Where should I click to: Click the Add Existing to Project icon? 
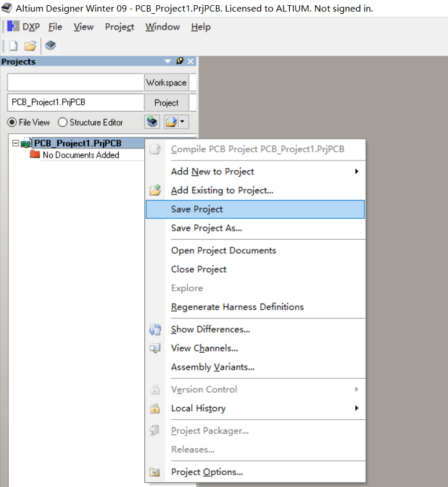pyautogui.click(x=155, y=190)
